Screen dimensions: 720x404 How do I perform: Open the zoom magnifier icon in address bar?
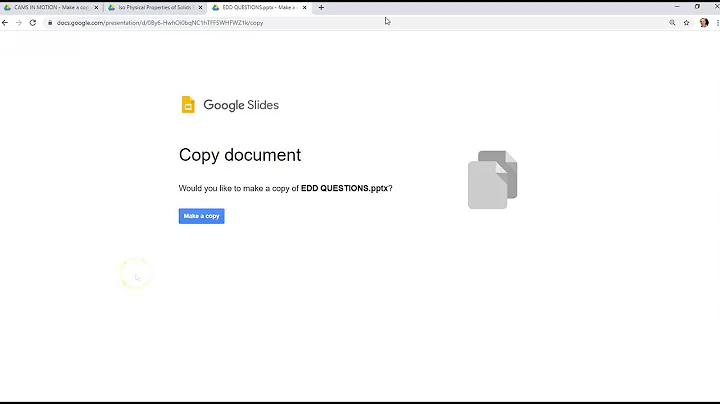click(672, 22)
